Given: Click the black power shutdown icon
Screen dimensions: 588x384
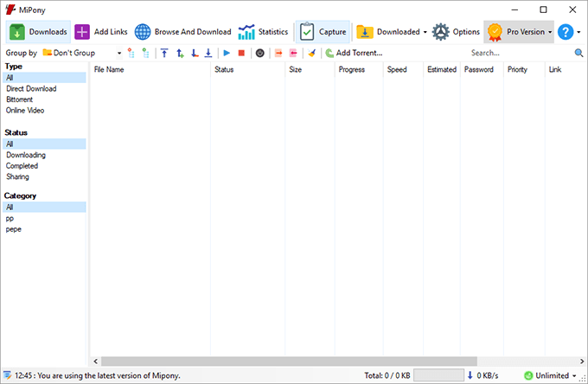Looking at the screenshot, I should click(260, 54).
